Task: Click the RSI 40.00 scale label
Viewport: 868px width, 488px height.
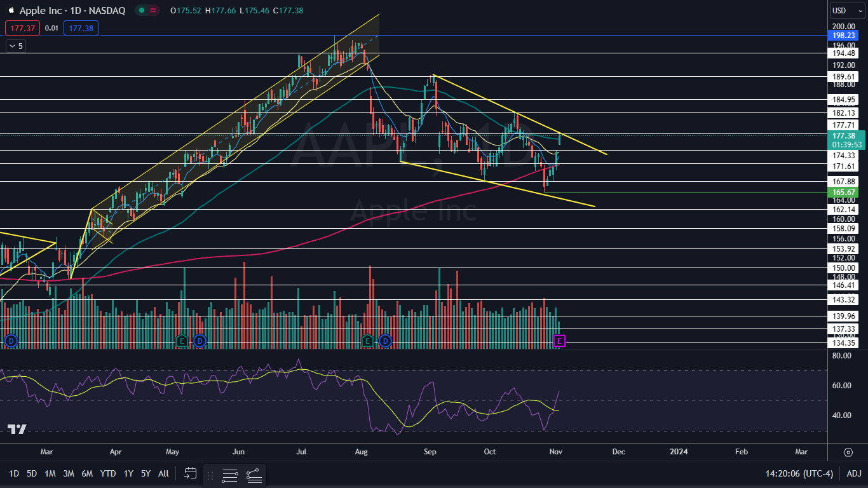Action: [x=842, y=416]
